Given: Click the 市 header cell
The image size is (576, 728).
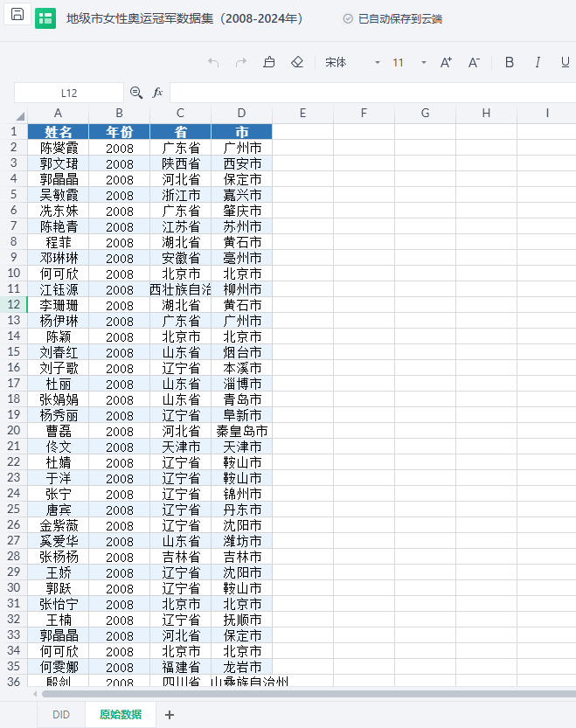Looking at the screenshot, I should (241, 132).
